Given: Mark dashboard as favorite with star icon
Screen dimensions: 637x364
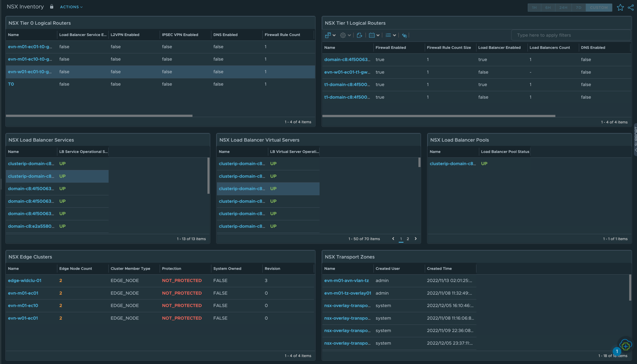Looking at the screenshot, I should pyautogui.click(x=620, y=7).
